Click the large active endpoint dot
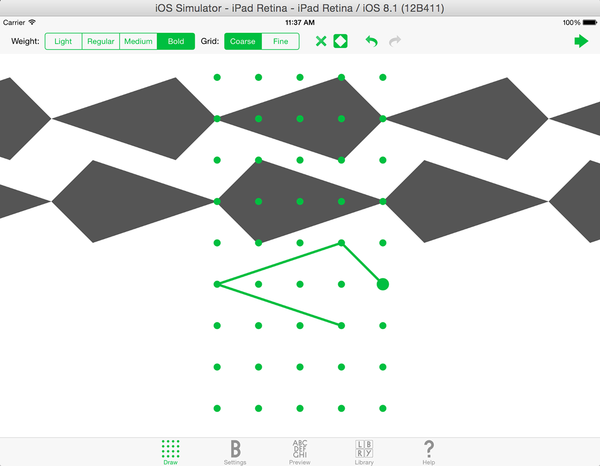 coord(383,284)
